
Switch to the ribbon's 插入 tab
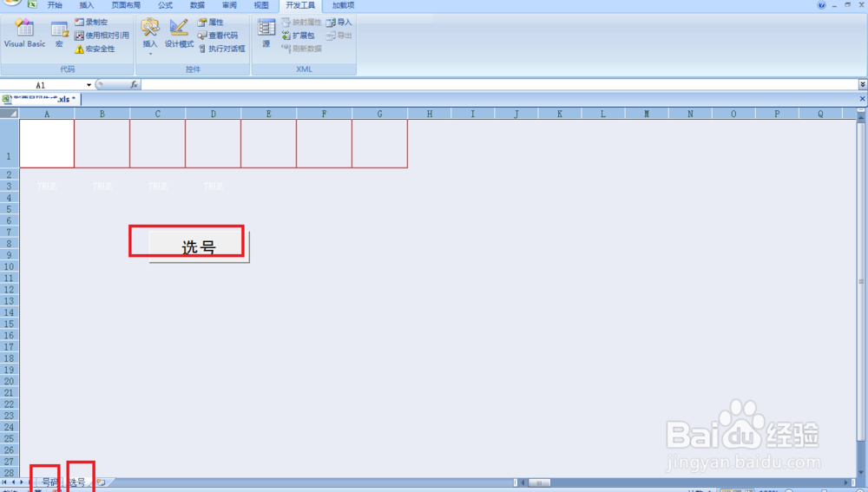click(x=86, y=5)
